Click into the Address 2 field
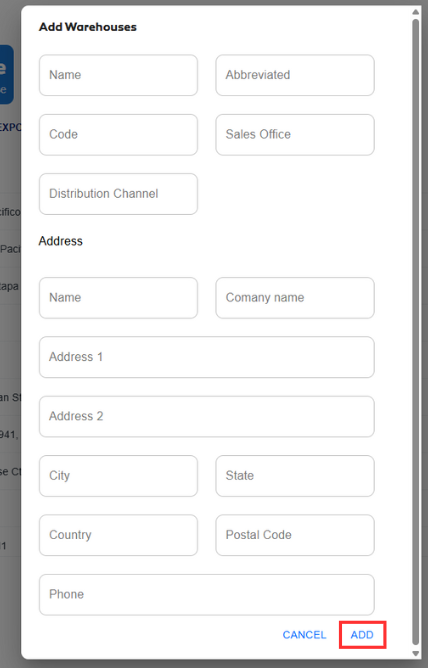This screenshot has height=668, width=428. pos(207,416)
